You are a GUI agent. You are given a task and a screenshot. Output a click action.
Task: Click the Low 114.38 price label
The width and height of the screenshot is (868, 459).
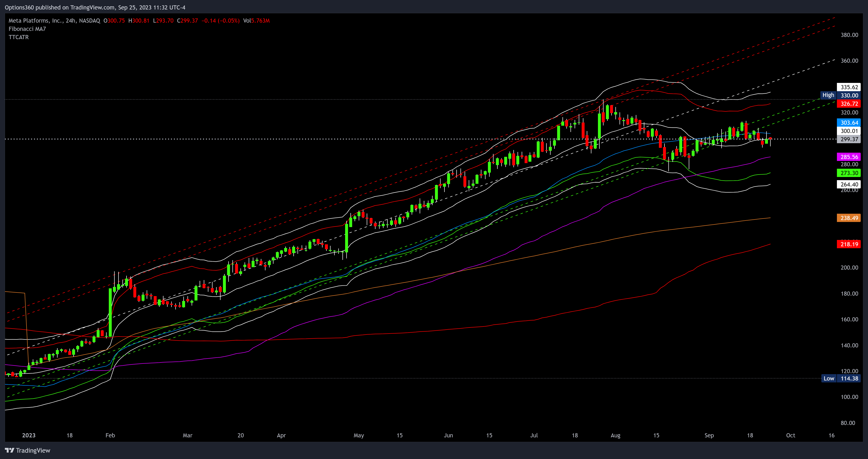(841, 378)
